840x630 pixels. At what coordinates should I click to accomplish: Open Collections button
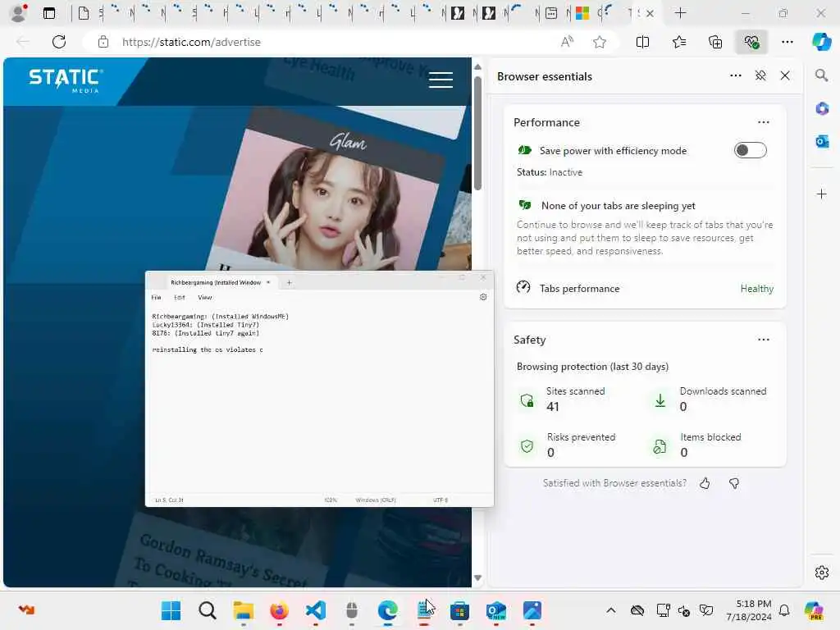point(715,42)
